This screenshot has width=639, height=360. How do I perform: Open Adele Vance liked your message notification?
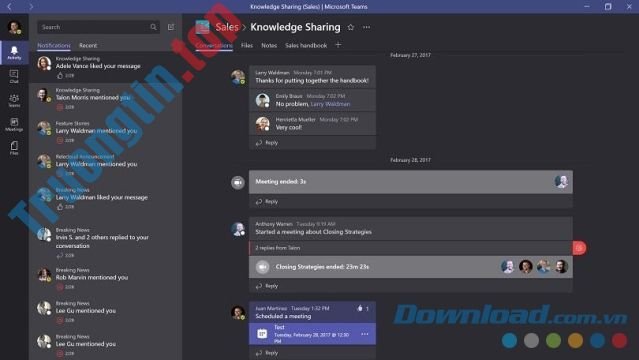coord(105,67)
